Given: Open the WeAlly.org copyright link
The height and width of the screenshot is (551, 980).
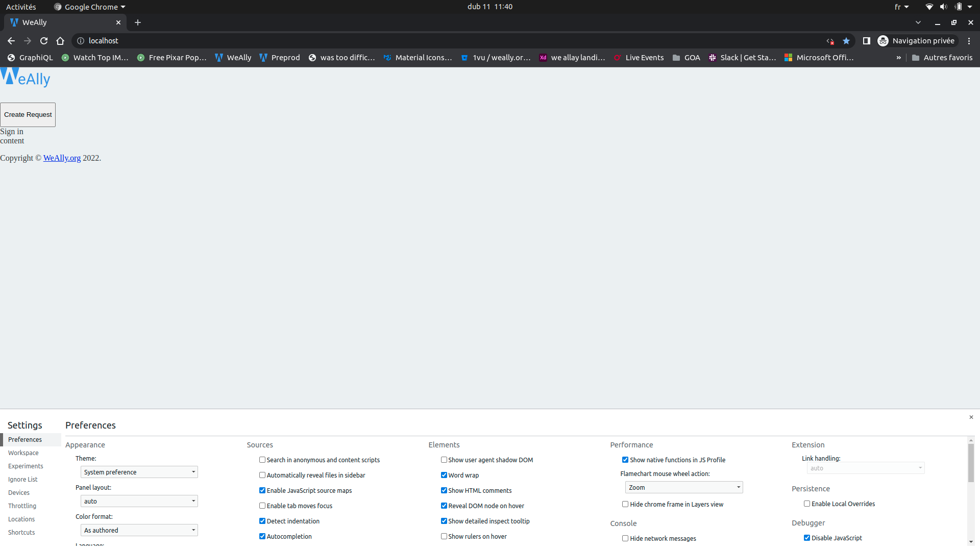Looking at the screenshot, I should (61, 158).
